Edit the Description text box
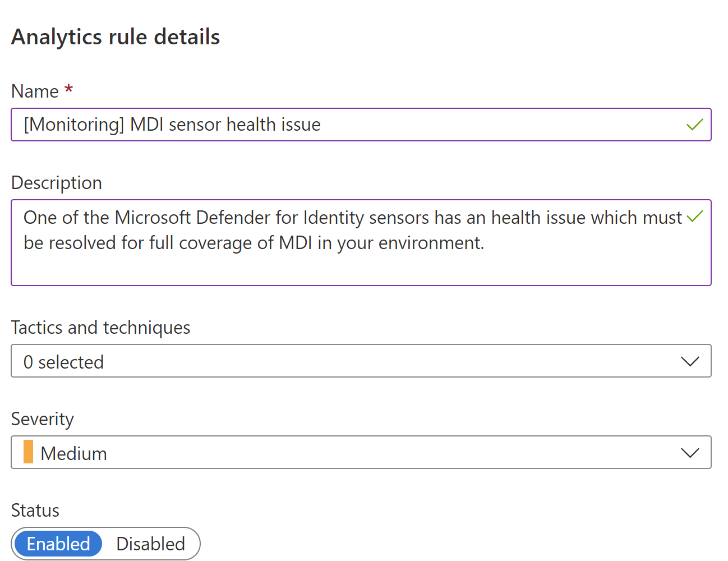This screenshot has height=561, width=728. tap(361, 242)
